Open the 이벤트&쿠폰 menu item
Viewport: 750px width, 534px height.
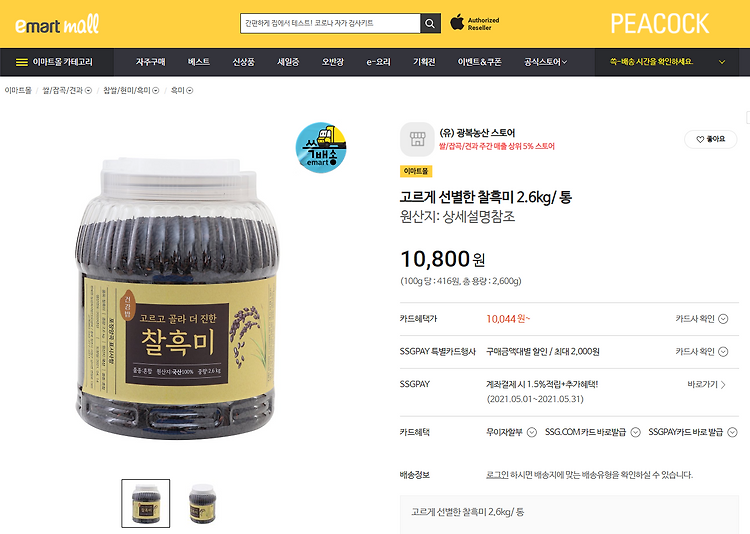(x=479, y=62)
